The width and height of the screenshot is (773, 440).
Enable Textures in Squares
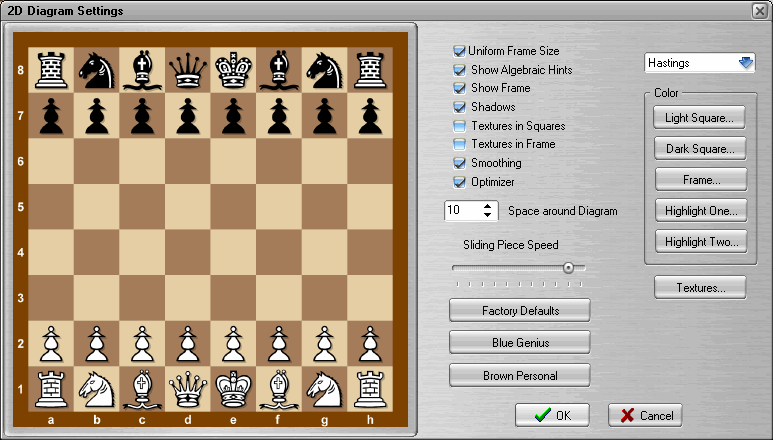pos(459,126)
